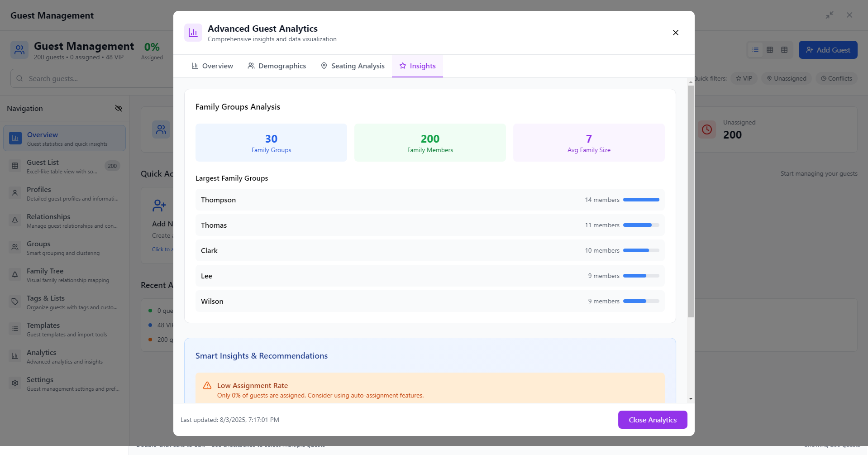Switch to the Demographics tab
This screenshot has height=455, width=868.
click(277, 66)
